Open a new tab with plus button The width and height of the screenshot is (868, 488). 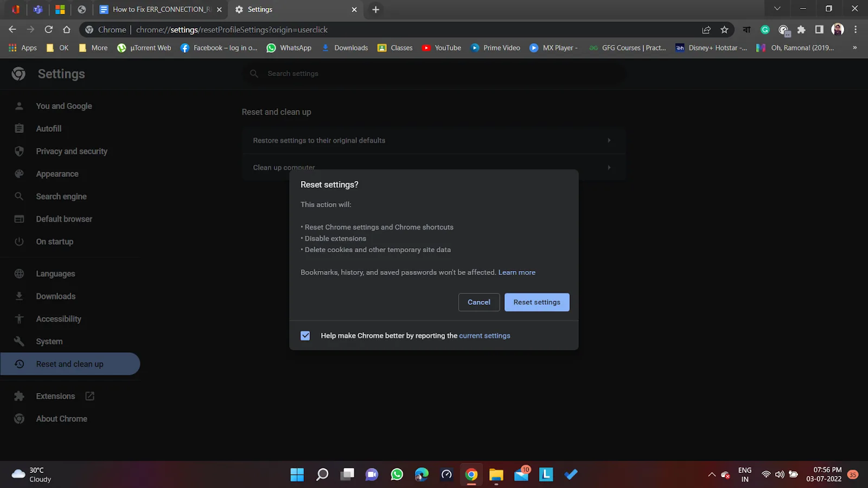[x=375, y=9]
